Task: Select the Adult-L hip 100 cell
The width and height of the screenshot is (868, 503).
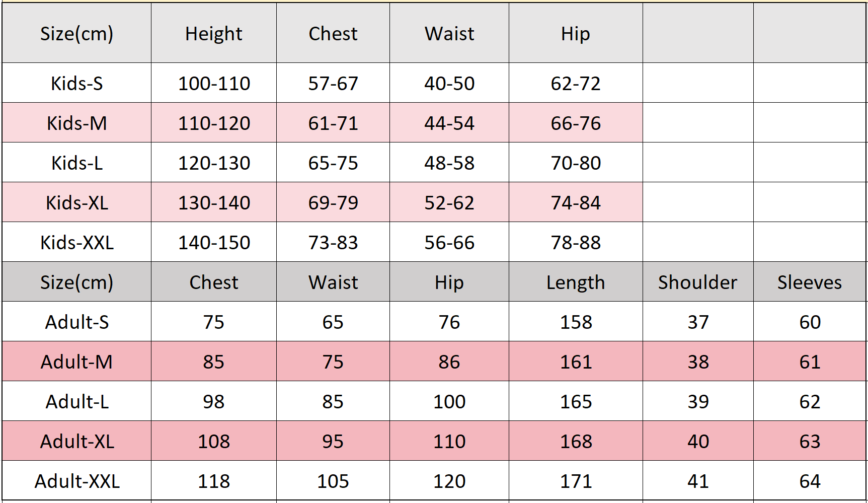Action: [x=449, y=401]
